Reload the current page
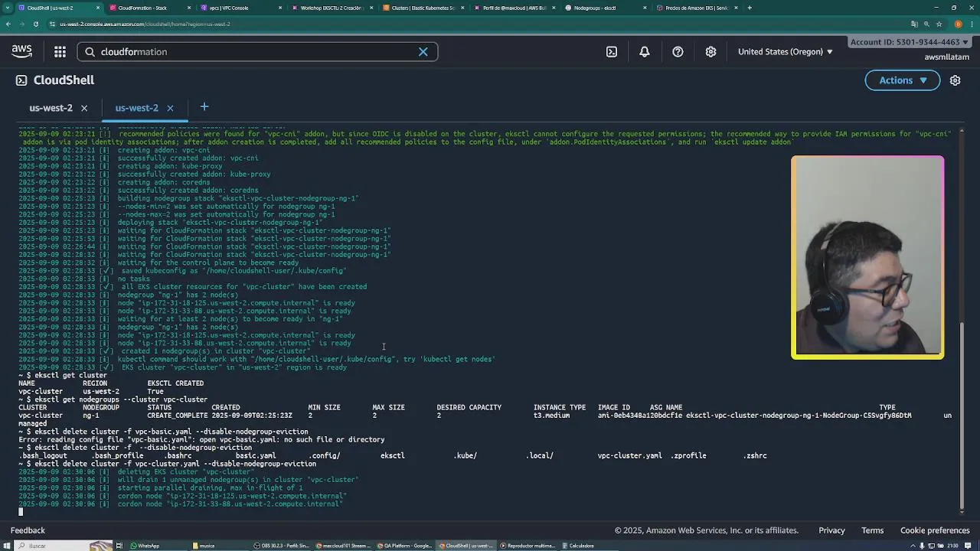Screen dimensions: 980x551 [x=35, y=24]
